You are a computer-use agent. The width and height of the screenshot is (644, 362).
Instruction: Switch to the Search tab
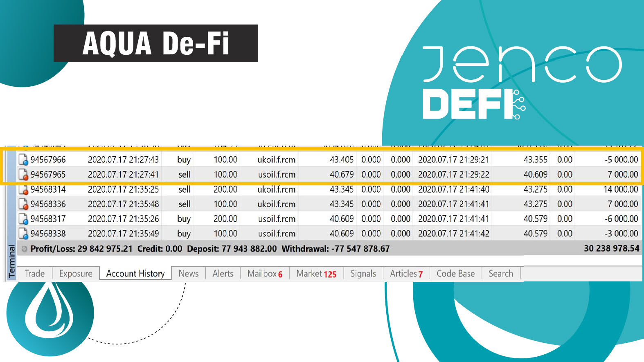(501, 274)
